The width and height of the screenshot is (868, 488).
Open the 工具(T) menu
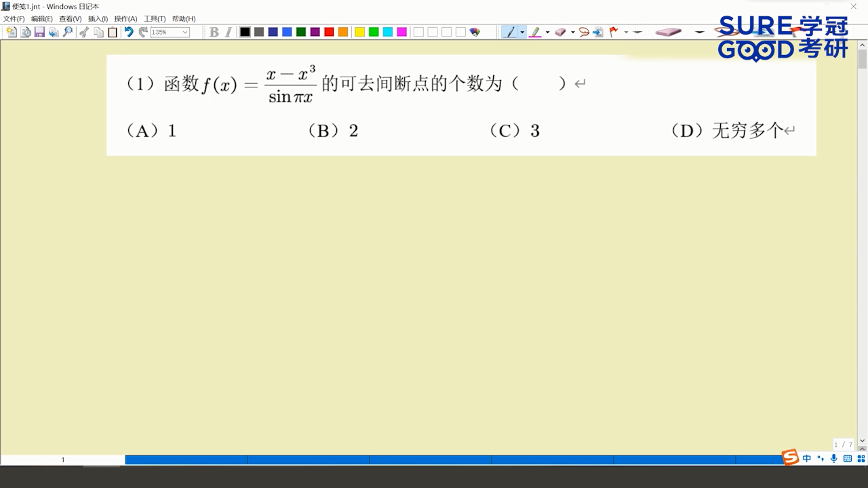[x=155, y=19]
